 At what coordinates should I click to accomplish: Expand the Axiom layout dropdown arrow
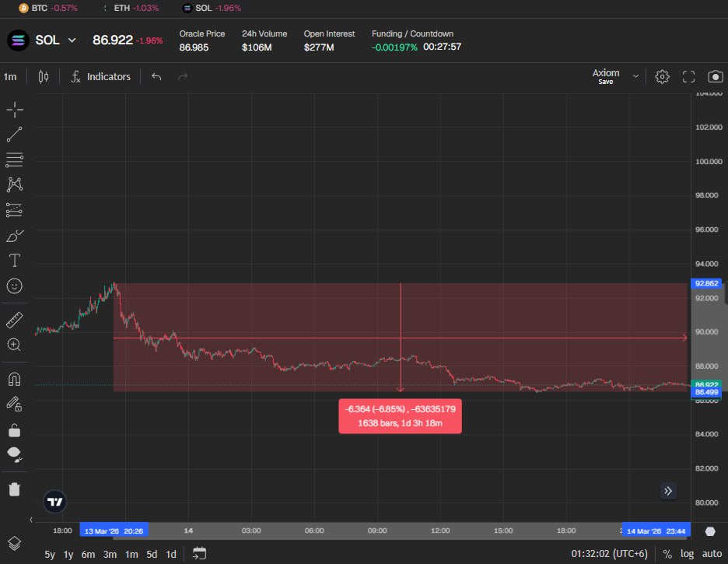[635, 76]
